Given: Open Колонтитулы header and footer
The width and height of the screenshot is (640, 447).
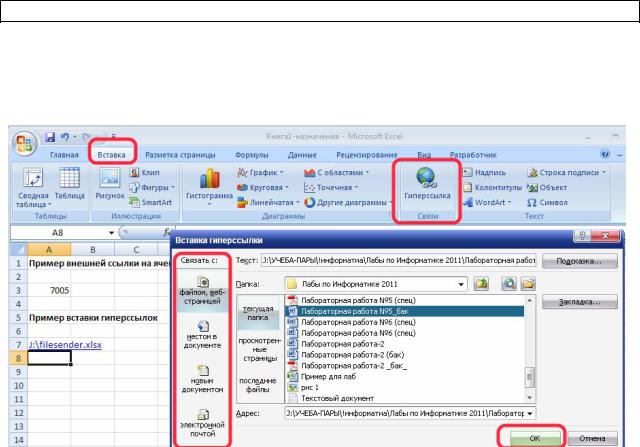Looking at the screenshot, I should 492,187.
